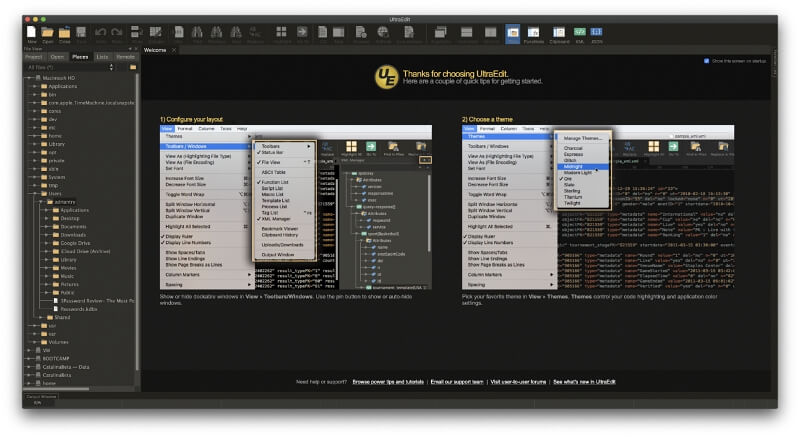The height and width of the screenshot is (438, 800).
Task: Collapse the adrianry folder node
Action: [x=42, y=202]
